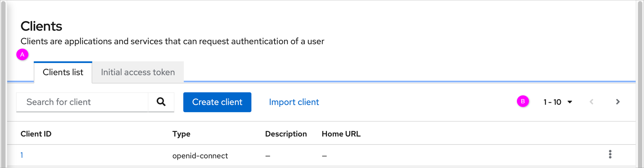This screenshot has height=168, width=644.
Task: Click the Client ID column header
Action: [36, 134]
